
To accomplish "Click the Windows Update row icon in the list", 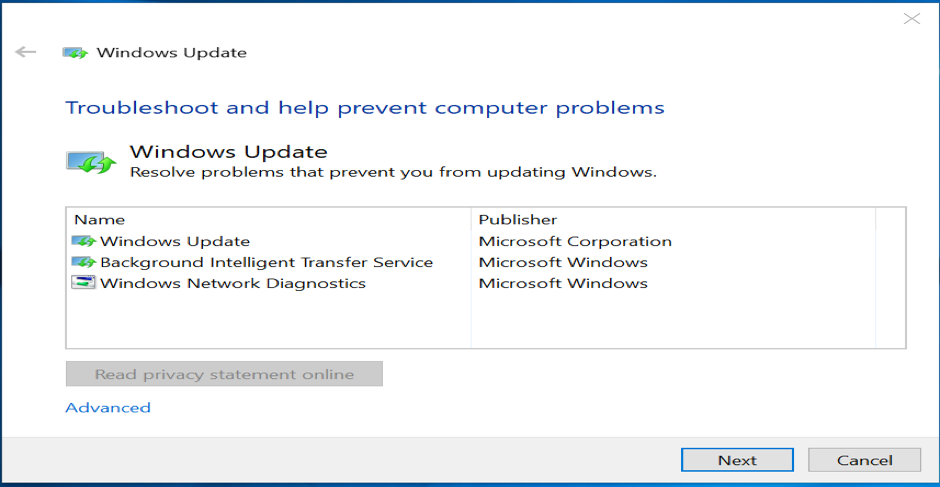I will tap(83, 241).
